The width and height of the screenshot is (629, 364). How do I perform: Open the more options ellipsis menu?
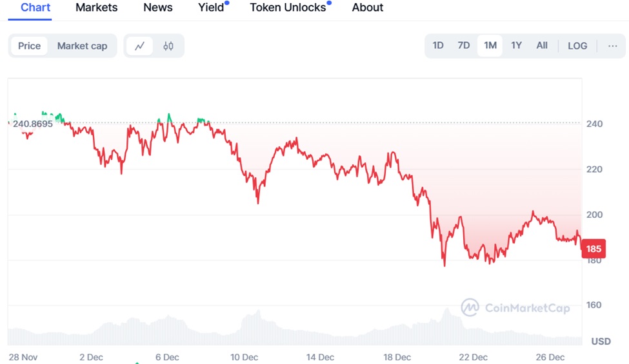tap(612, 46)
